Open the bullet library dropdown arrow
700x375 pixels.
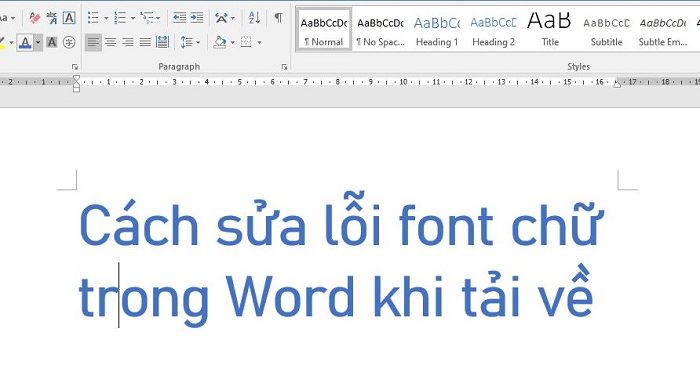point(106,18)
